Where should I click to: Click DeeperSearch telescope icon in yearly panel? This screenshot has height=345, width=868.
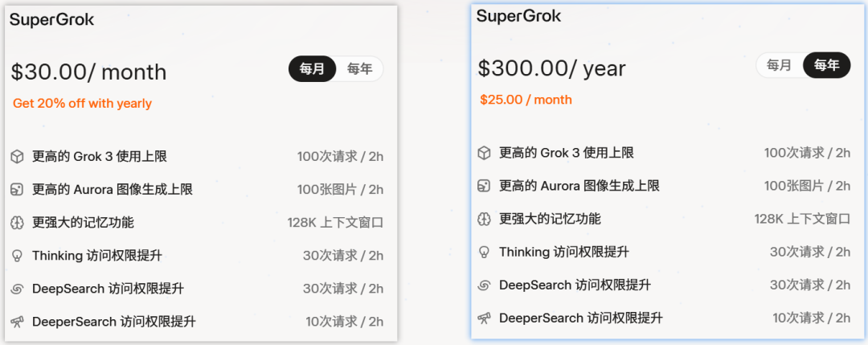(484, 318)
